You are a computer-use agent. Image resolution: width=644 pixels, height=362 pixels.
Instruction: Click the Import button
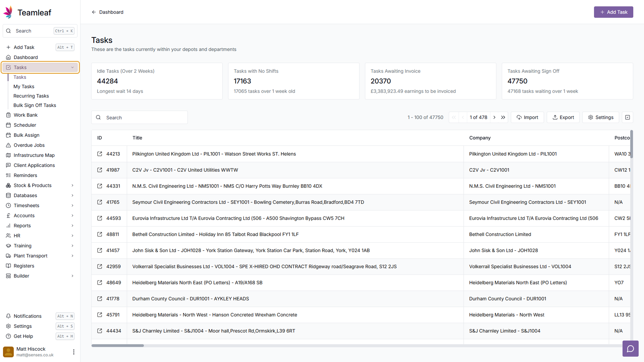(527, 117)
